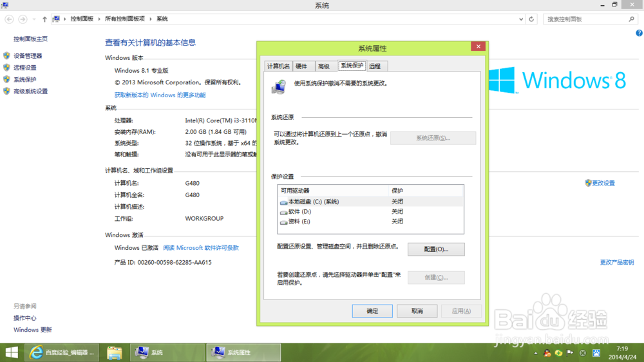644x362 pixels.
Task: Click the up-one-level arrow
Action: 44,19
